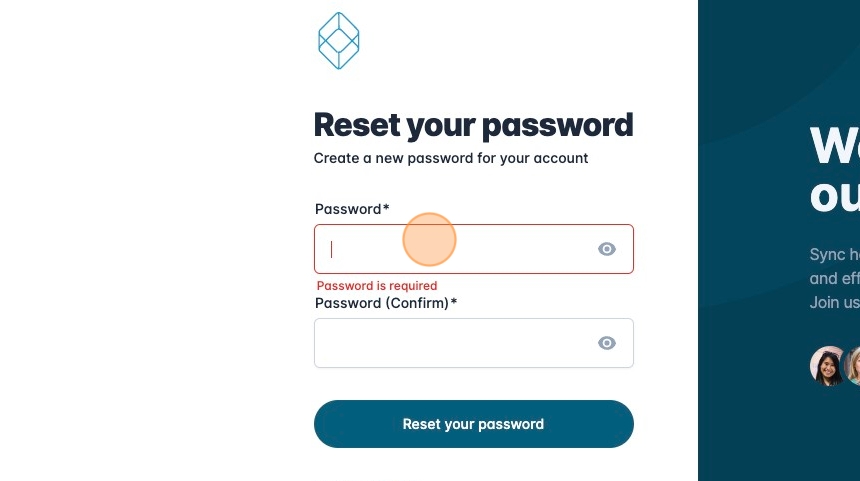Click the second line of the large white heading
The width and height of the screenshot is (860, 481).
tap(835, 195)
